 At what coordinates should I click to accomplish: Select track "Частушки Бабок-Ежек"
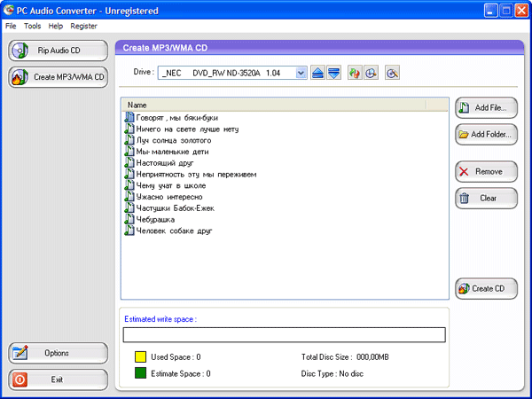point(169,208)
